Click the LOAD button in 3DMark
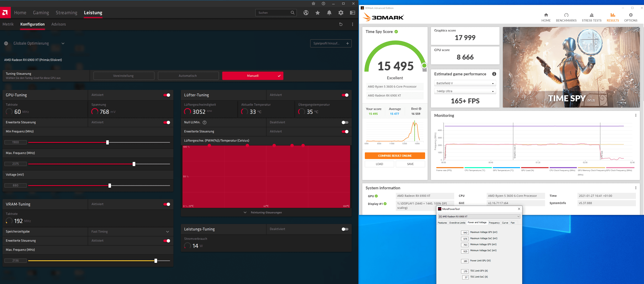This screenshot has width=644, height=284. point(379,164)
